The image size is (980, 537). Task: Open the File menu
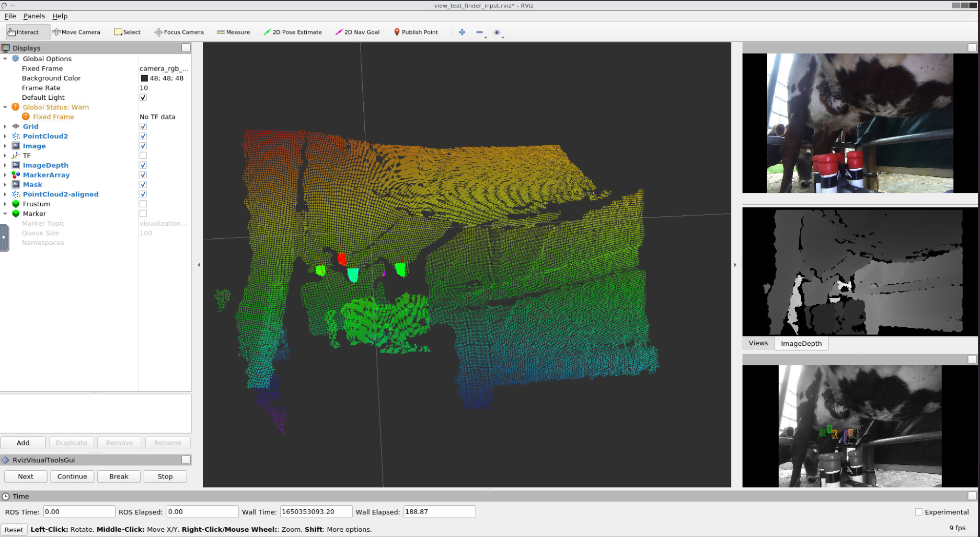(x=10, y=16)
